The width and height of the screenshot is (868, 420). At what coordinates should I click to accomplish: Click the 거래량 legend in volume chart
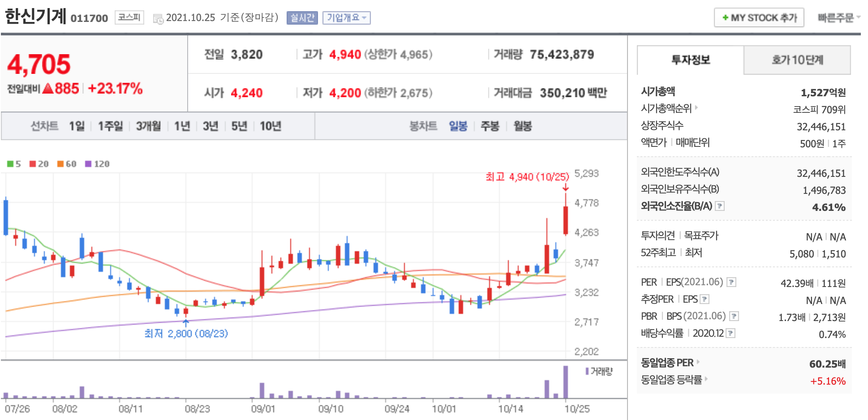[x=599, y=371]
